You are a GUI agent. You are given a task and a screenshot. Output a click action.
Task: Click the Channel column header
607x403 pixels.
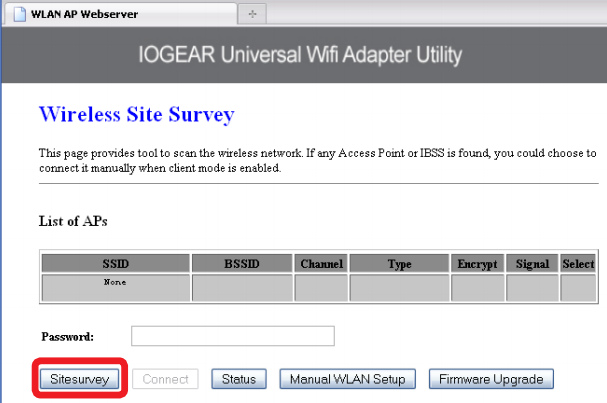click(x=321, y=264)
